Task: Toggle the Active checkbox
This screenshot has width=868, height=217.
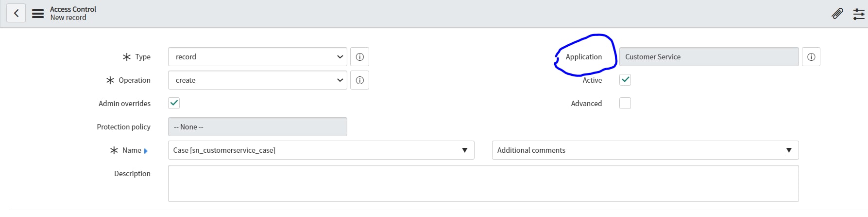Action: [625, 80]
